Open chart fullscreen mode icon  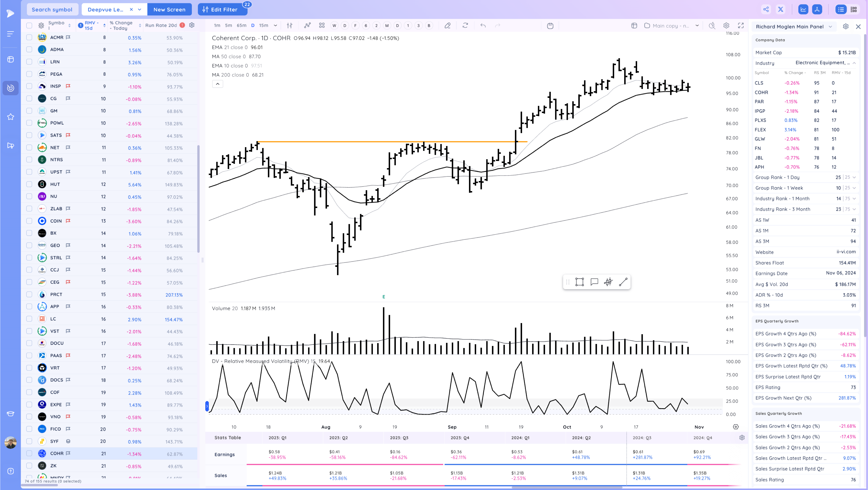tap(741, 26)
